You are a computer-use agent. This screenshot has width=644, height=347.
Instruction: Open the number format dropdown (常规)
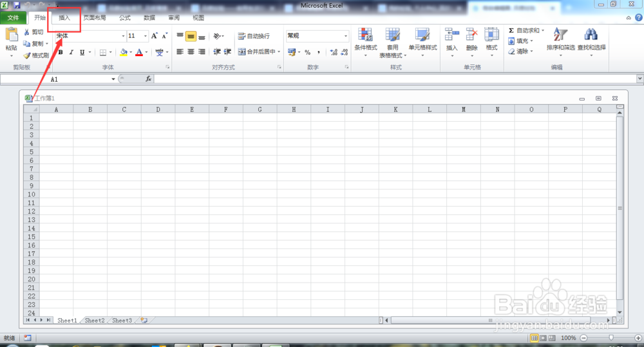click(x=345, y=36)
